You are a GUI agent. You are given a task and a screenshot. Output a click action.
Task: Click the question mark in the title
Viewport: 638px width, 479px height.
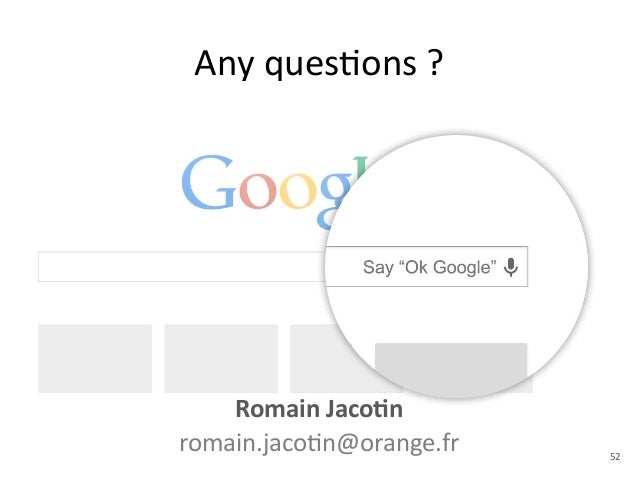pos(436,64)
